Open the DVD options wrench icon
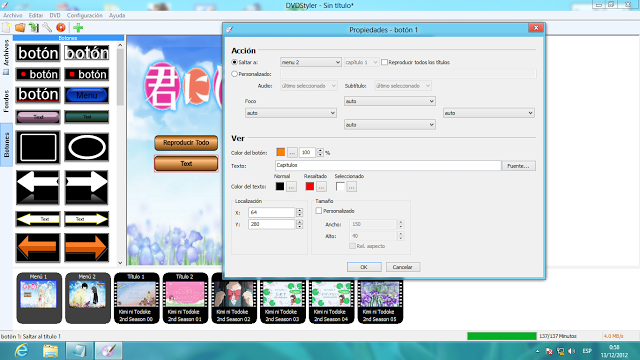The image size is (640, 360). [x=47, y=28]
